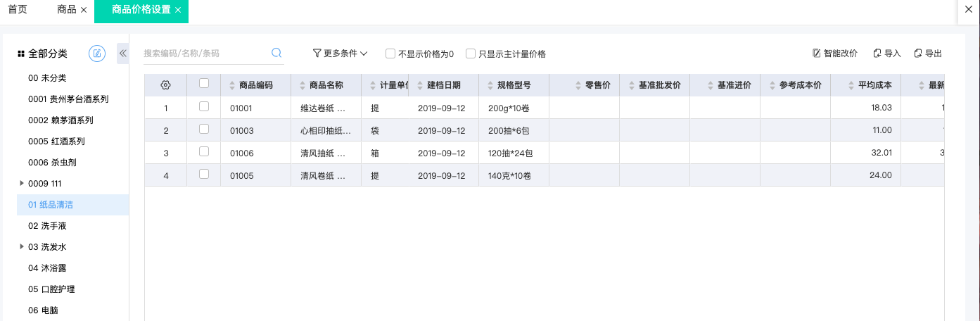Click the search magnifier icon

click(x=276, y=53)
